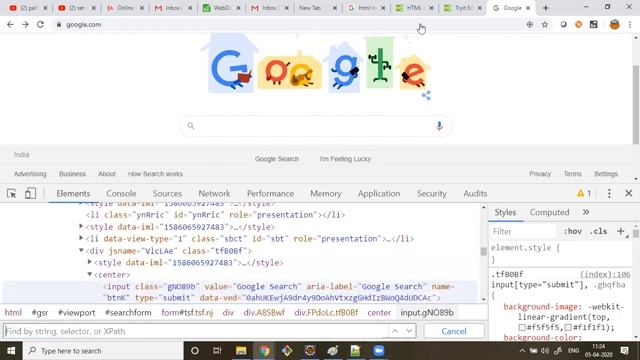Image resolution: width=640 pixels, height=360 pixels.
Task: Open the user profile avatar
Action: [614, 24]
